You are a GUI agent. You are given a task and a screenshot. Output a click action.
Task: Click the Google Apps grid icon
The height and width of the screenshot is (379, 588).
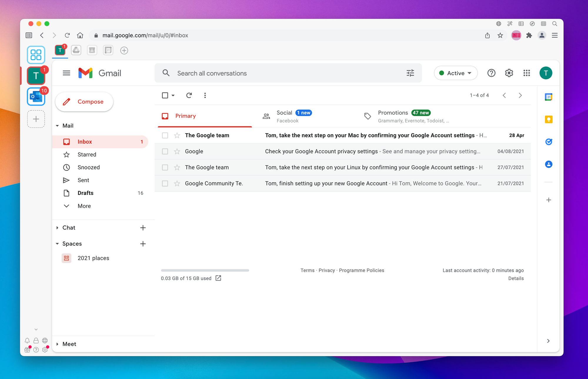[x=527, y=73]
